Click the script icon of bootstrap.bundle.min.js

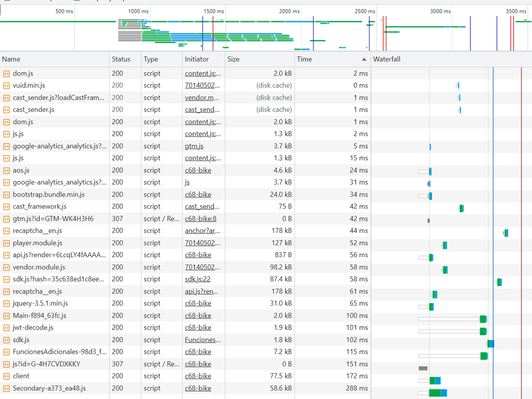pyautogui.click(x=6, y=195)
